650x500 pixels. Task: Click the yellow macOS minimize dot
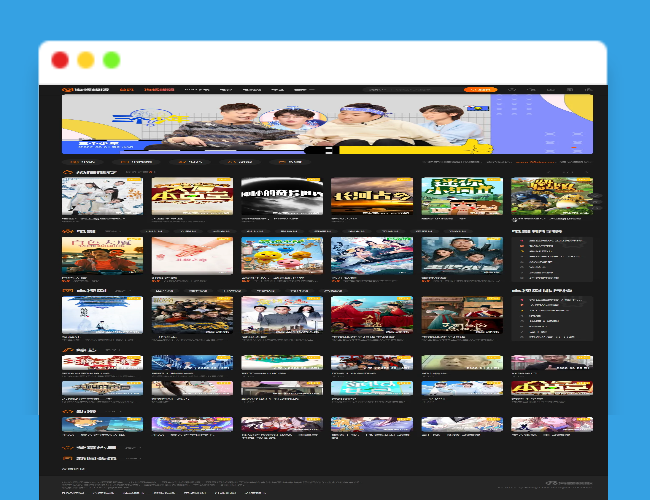86,60
